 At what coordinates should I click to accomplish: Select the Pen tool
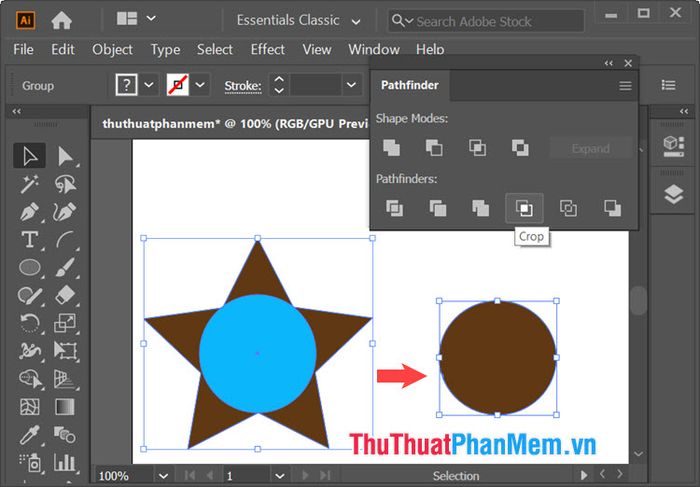pos(29,212)
